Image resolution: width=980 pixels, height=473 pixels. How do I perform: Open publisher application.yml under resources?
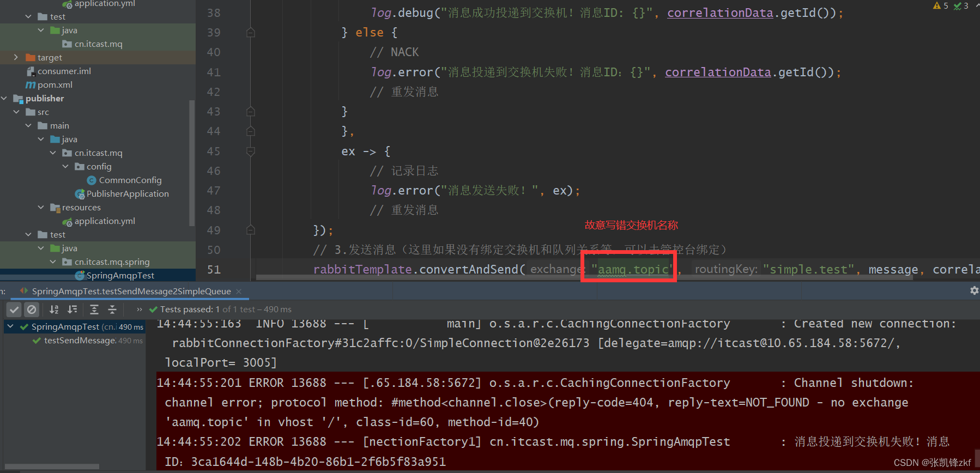pyautogui.click(x=105, y=221)
